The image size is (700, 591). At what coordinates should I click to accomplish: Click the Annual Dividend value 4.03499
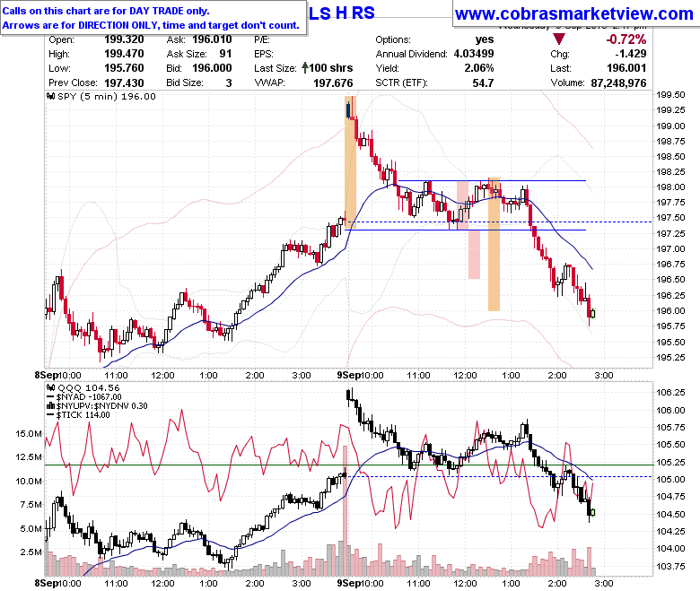474,54
